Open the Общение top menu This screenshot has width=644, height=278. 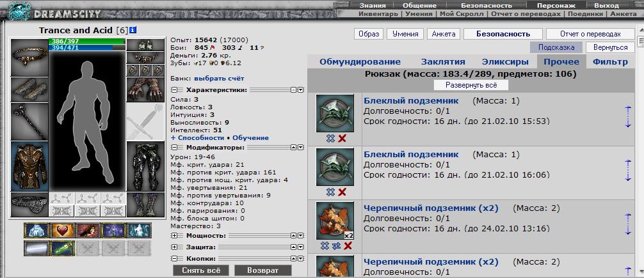(419, 5)
